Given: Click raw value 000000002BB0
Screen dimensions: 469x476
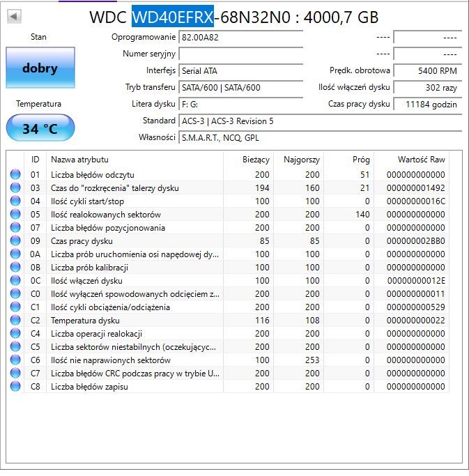Looking at the screenshot, I should coord(415,240).
